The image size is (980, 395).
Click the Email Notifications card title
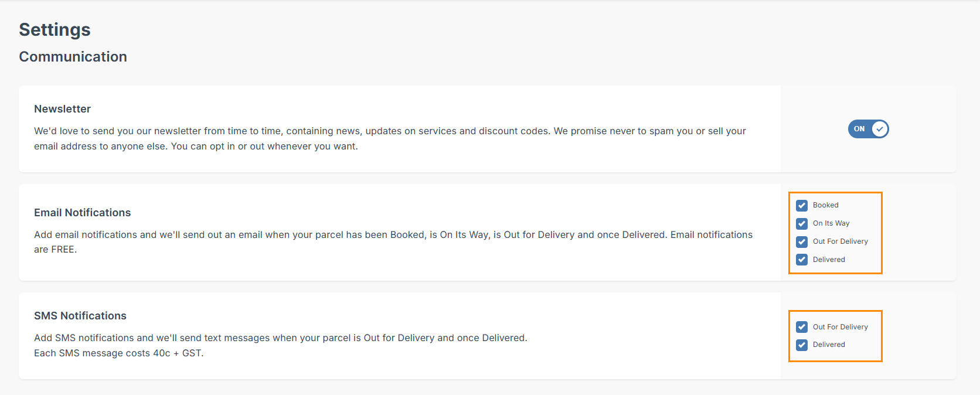[x=82, y=213]
